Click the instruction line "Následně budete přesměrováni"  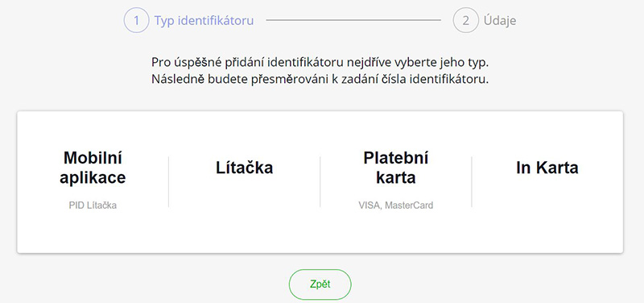[320, 79]
